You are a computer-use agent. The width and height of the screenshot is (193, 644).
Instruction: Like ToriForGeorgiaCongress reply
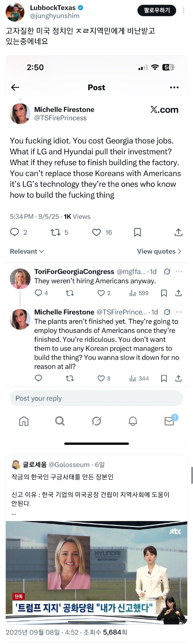101,293
